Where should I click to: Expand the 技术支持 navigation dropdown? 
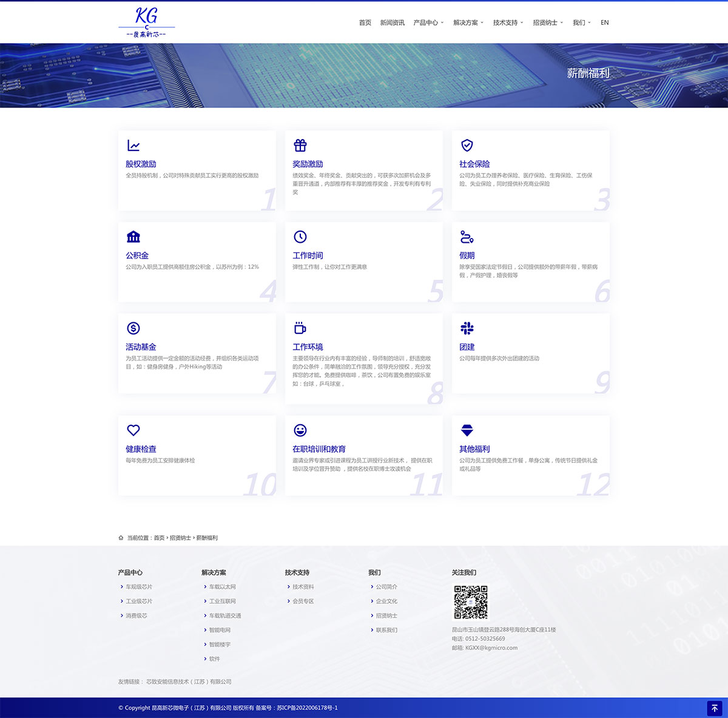(x=508, y=22)
